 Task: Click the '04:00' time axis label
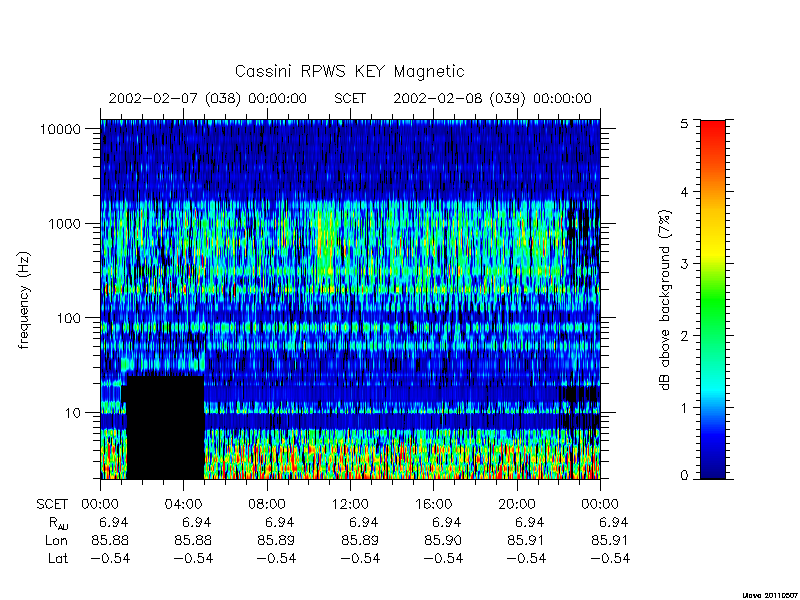pyautogui.click(x=183, y=505)
